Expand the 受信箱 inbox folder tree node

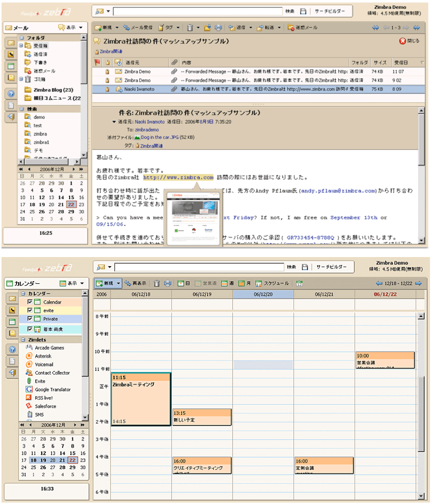[21, 46]
